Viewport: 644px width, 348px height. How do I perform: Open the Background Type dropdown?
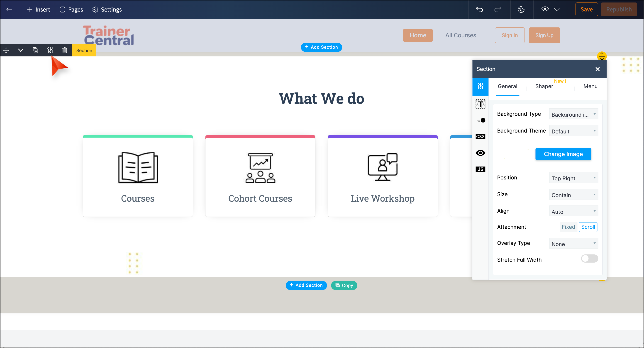pos(573,114)
